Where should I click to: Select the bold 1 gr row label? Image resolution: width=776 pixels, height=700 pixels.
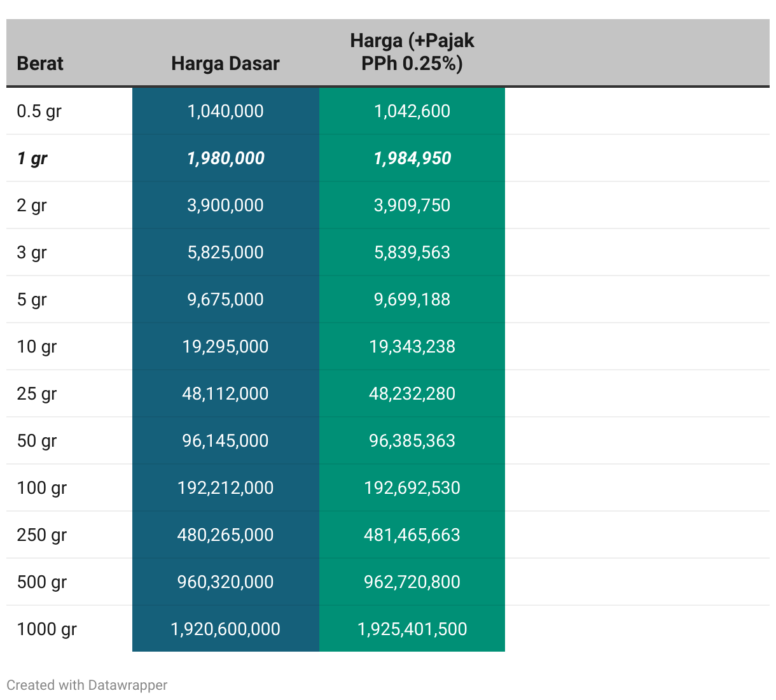32,158
